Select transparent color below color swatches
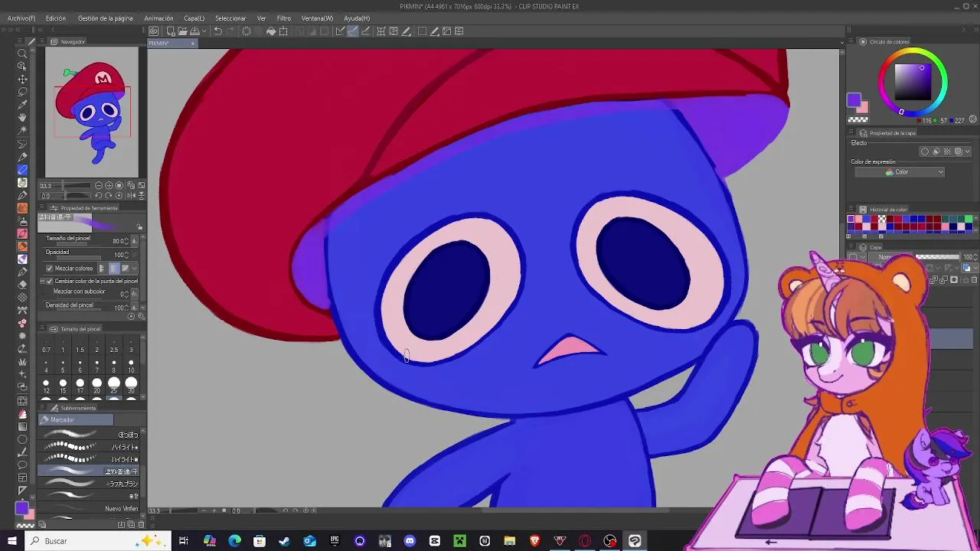This screenshot has height=551, width=980. click(25, 526)
